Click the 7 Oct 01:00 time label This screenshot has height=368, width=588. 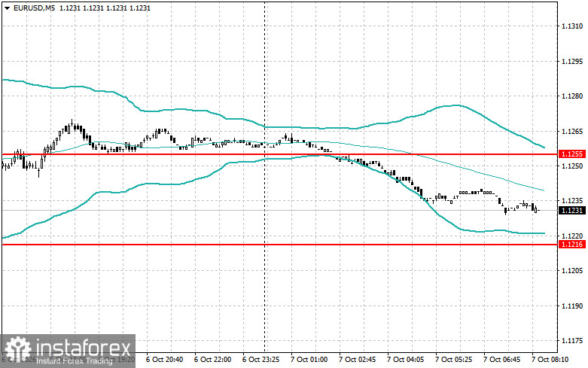309,360
